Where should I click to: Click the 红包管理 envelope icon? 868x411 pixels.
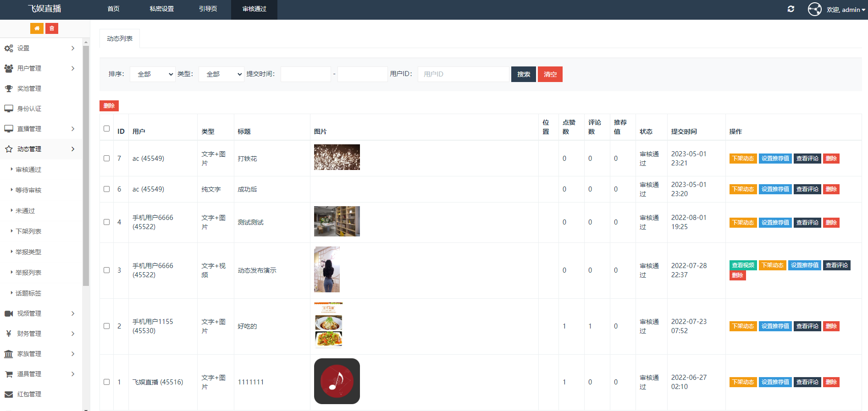(x=9, y=394)
